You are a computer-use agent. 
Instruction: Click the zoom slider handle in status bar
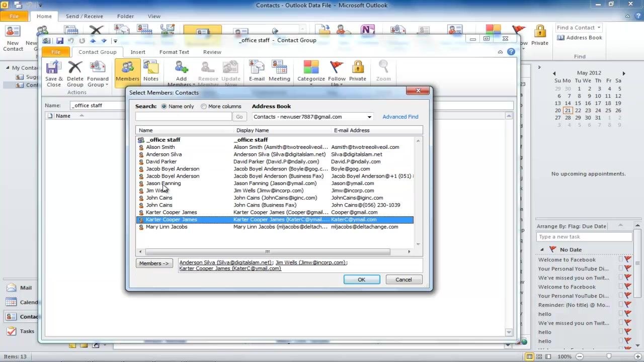tap(609, 356)
